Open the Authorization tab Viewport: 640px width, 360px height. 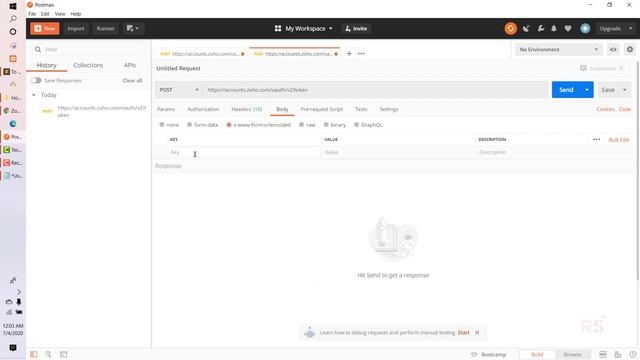(x=203, y=109)
